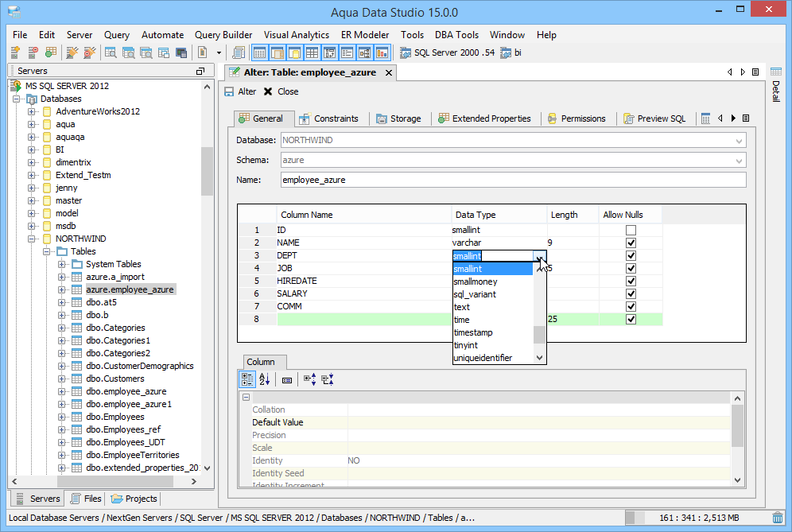Expand the dbo.Customers table node
This screenshot has height=532, width=792.
[61, 379]
